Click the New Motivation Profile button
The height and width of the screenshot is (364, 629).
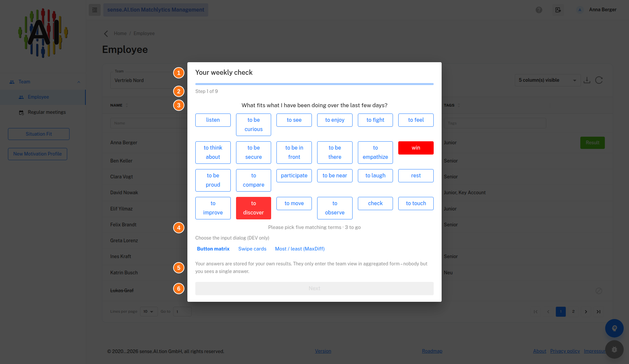point(37,154)
